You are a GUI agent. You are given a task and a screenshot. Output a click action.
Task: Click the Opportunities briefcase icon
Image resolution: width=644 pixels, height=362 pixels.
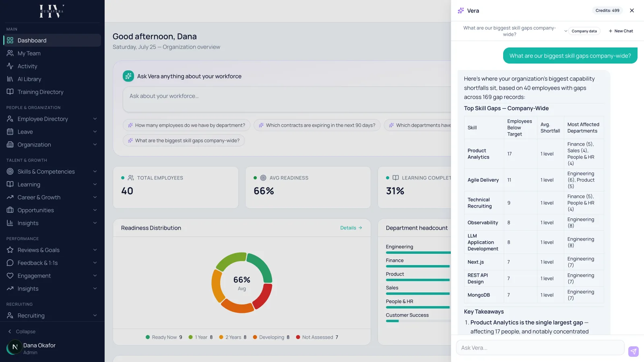pos(10,210)
